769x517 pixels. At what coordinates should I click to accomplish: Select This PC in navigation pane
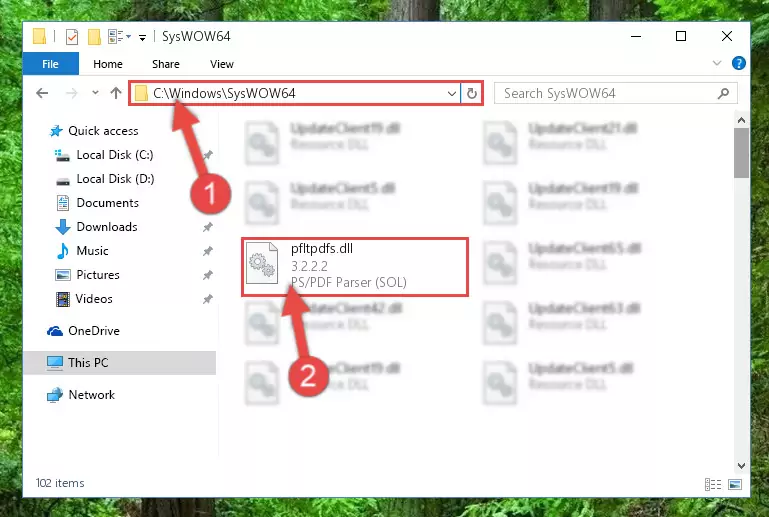point(120,363)
